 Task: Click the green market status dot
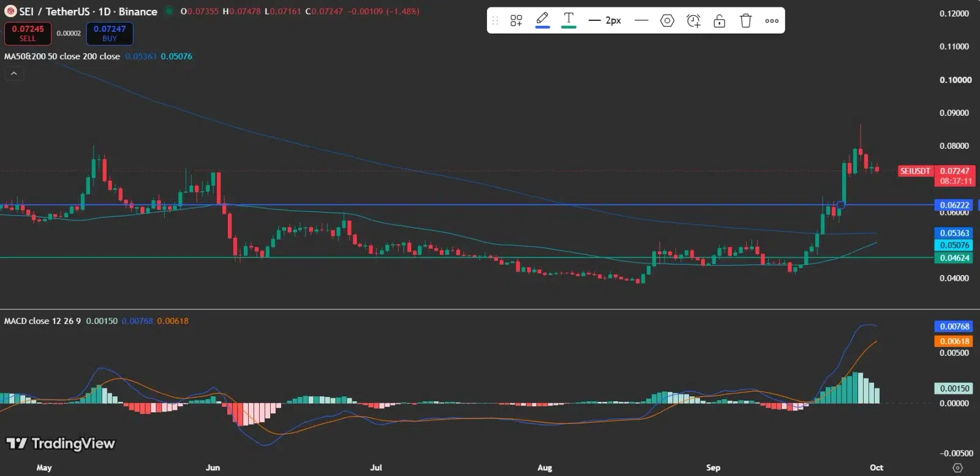click(169, 11)
